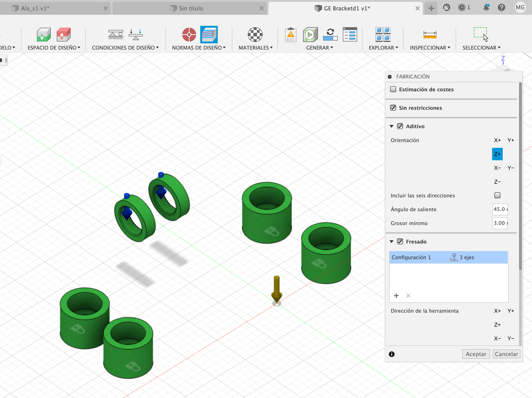This screenshot has height=398, width=532.
Task: Click the Explore outcomes grid icon
Action: tap(383, 34)
